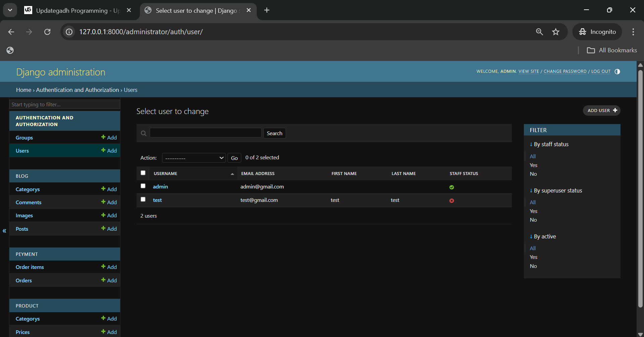644x337 pixels.
Task: Toggle the select-all users checkbox
Action: click(143, 173)
